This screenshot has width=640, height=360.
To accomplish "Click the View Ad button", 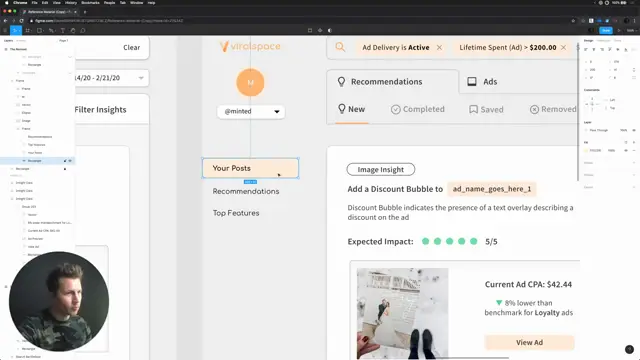I will [x=529, y=342].
